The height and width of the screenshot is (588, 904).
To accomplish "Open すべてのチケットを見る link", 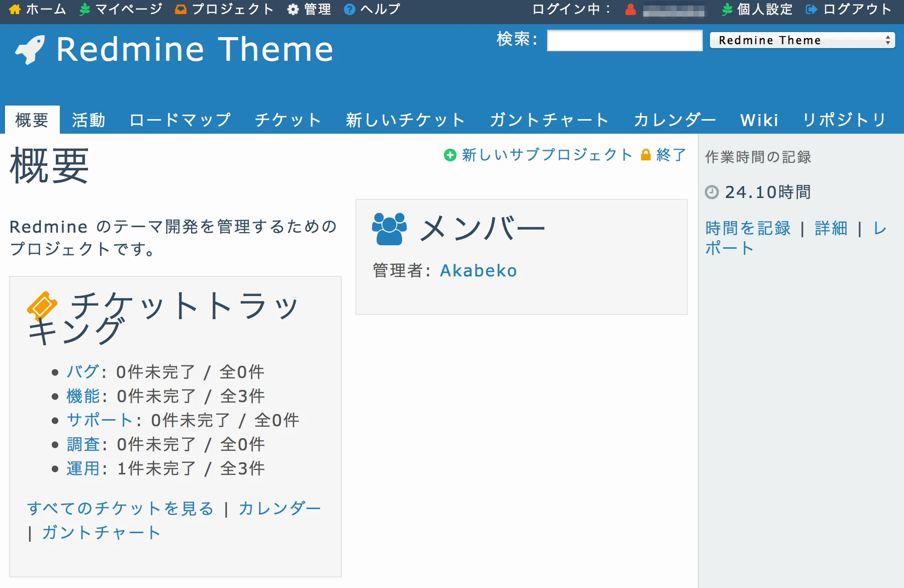I will coord(121,508).
